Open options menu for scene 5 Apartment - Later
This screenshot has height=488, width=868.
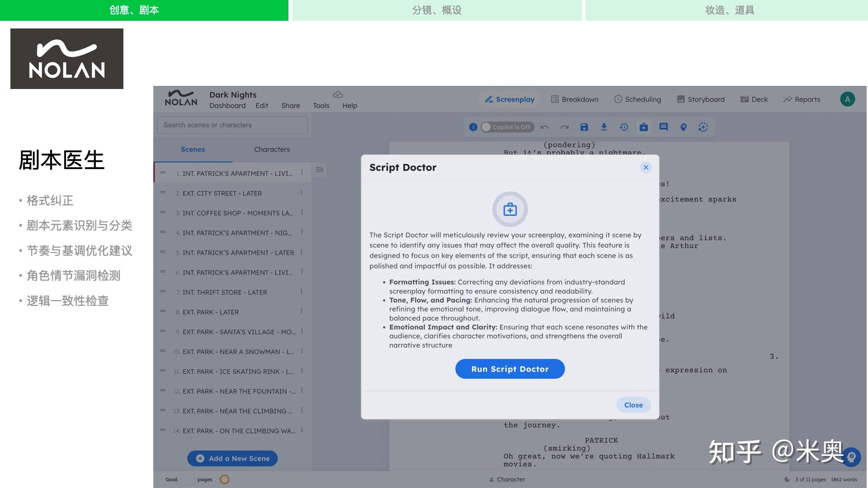(302, 252)
